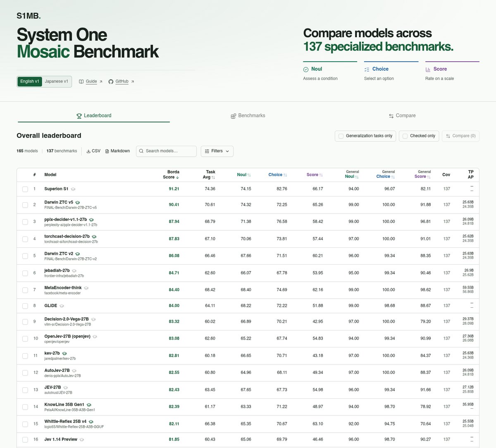The image size is (496, 448).
Task: Enable the Checked only checkbox
Action: (405, 136)
